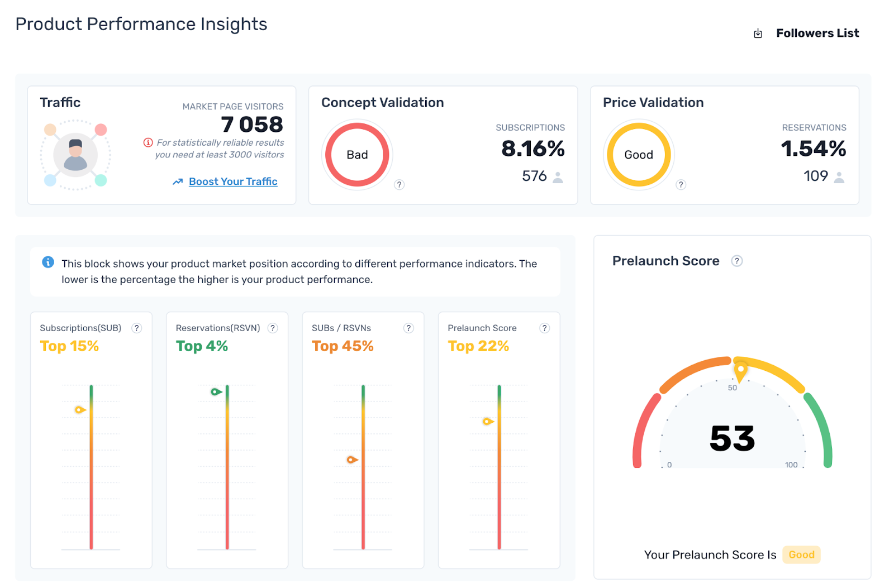The image size is (894, 588).
Task: Click the Top 22% value
Action: 478,346
